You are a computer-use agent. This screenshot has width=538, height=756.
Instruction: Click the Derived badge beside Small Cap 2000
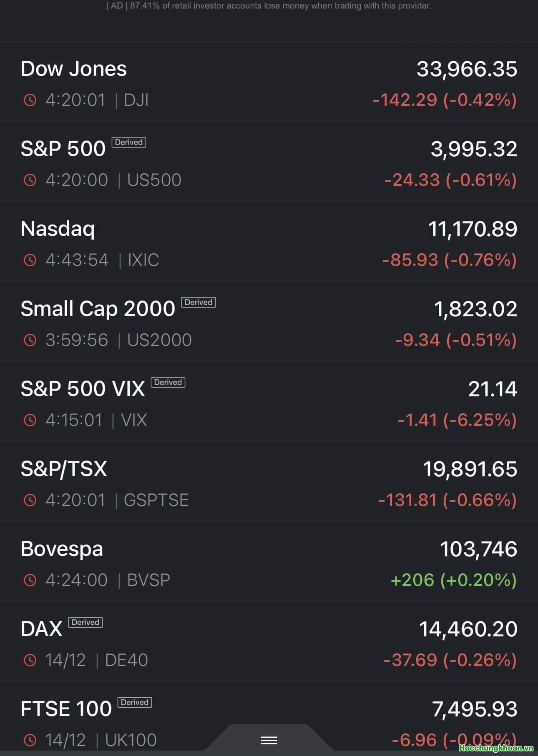point(199,303)
